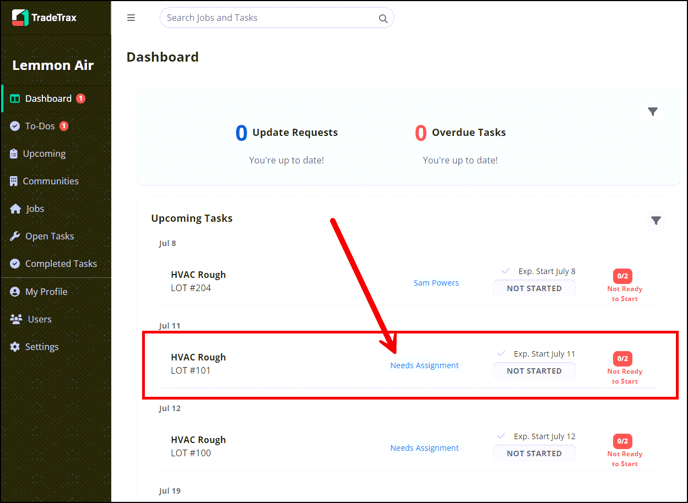Click the Upcoming clipboard icon

14,154
